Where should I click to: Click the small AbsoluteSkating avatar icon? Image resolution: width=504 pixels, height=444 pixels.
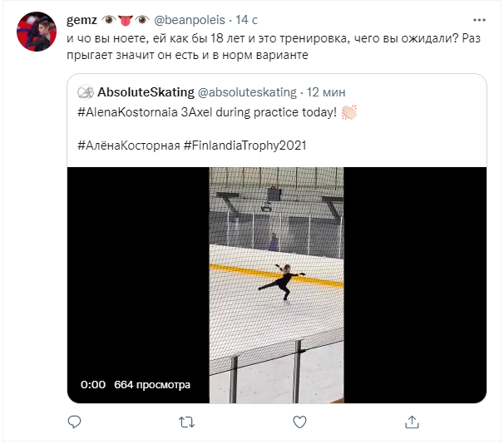(x=85, y=91)
